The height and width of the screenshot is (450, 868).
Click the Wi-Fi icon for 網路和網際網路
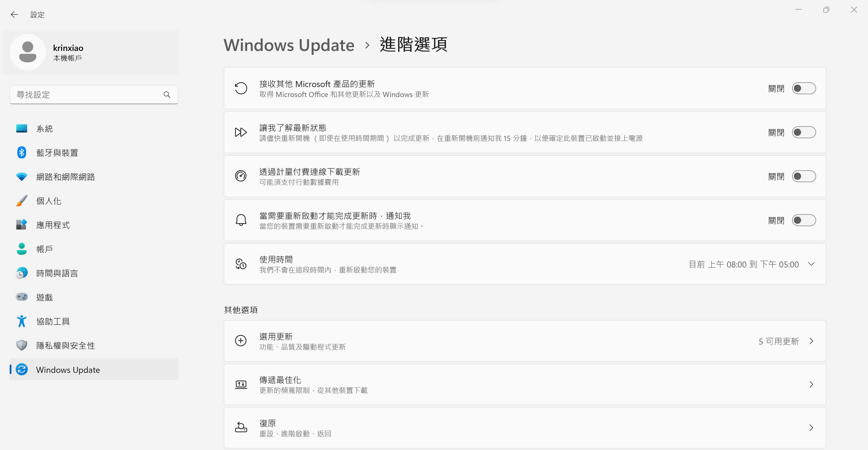coord(22,177)
